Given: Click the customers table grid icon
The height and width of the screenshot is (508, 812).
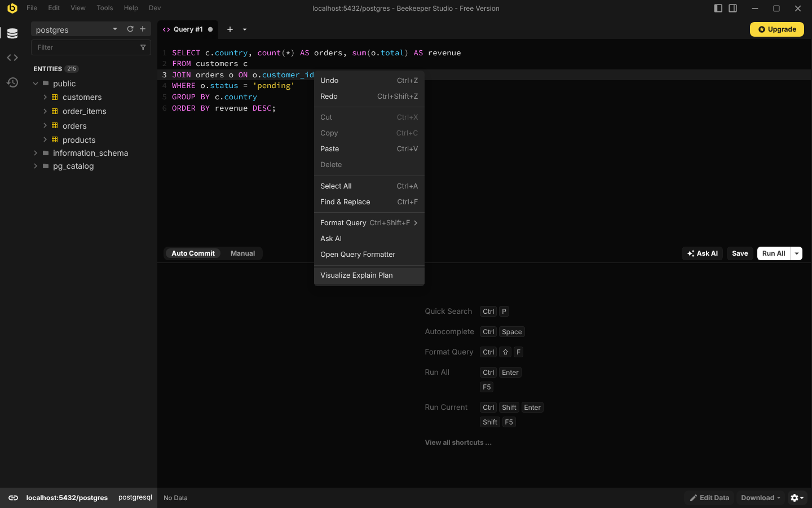Looking at the screenshot, I should 55,97.
